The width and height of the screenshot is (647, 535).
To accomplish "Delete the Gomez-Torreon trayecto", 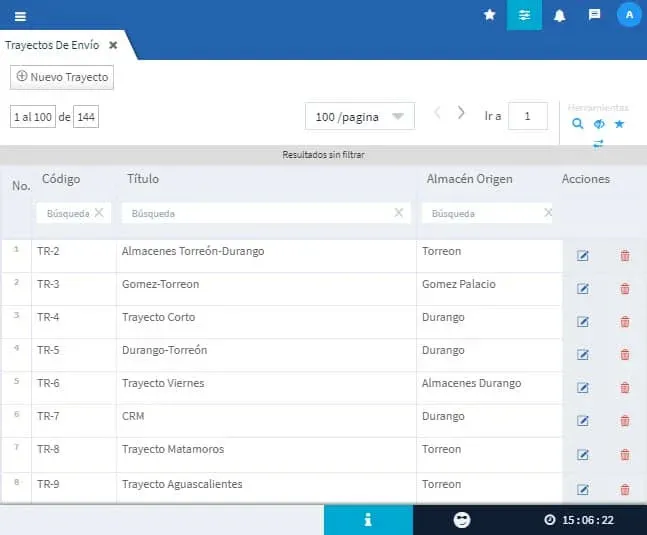I will (625, 288).
